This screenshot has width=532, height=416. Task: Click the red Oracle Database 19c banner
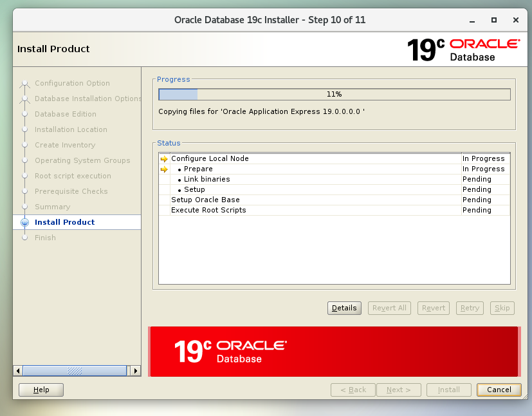tap(334, 351)
